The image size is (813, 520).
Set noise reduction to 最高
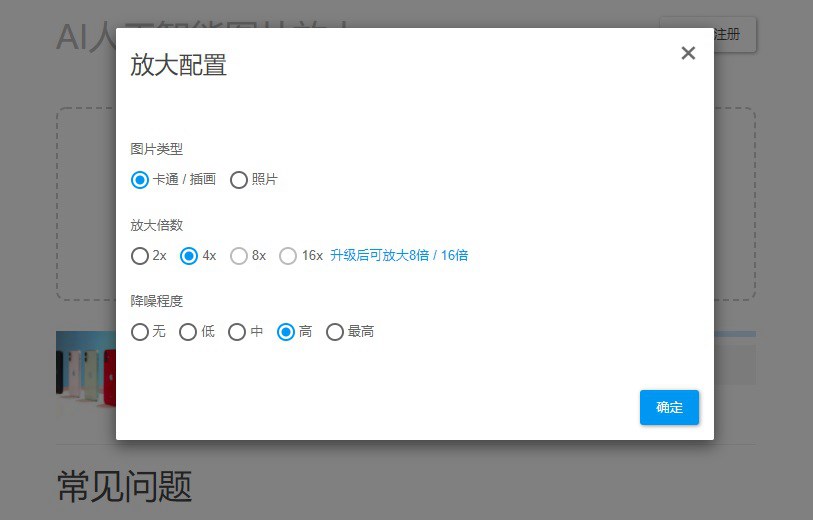coord(334,332)
